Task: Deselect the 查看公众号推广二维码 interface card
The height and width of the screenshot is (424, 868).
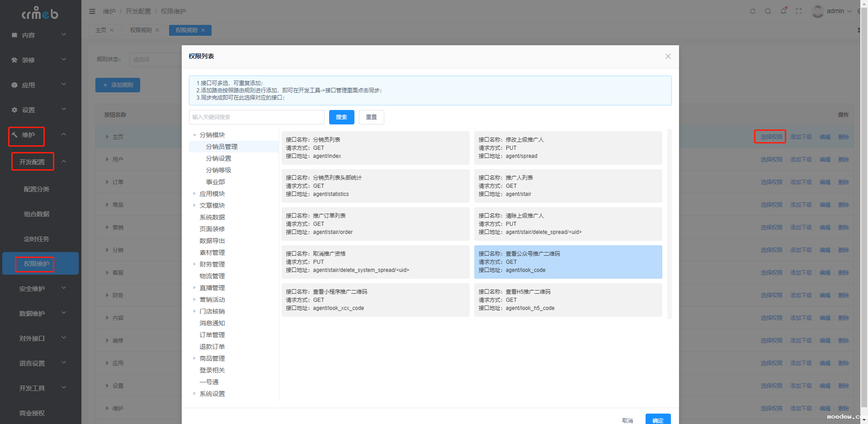Action: point(568,262)
